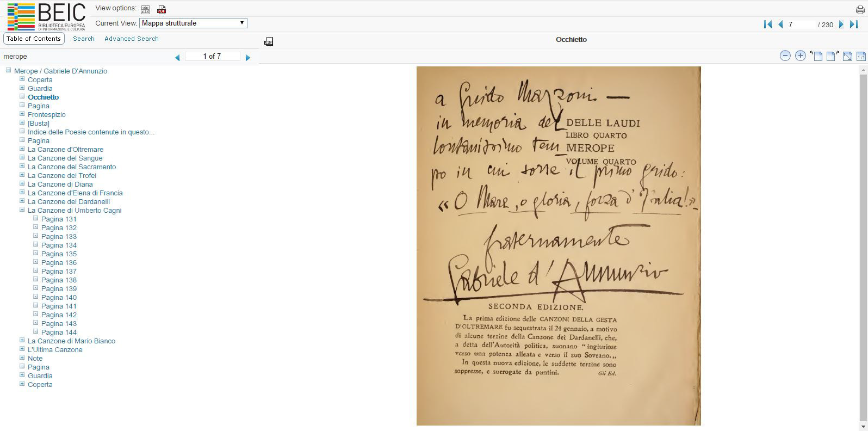Zoom in on the page image
Image resolution: width=868 pixels, height=431 pixels.
[800, 56]
